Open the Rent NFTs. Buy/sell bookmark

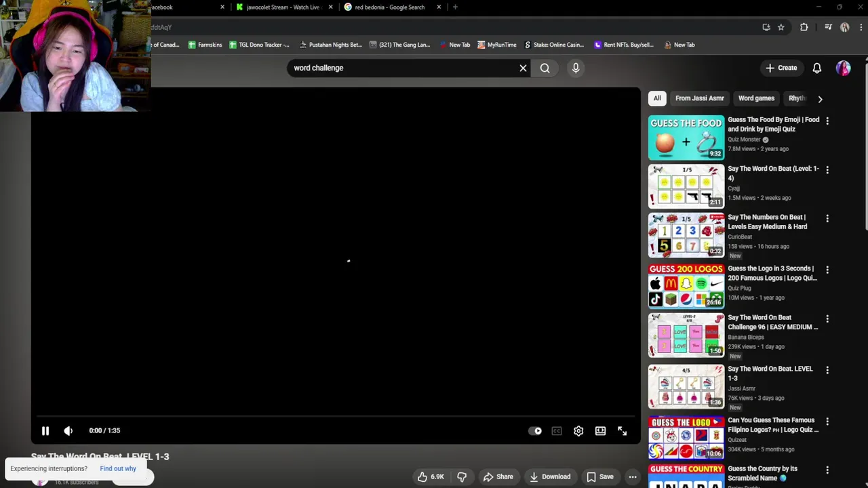coord(624,45)
